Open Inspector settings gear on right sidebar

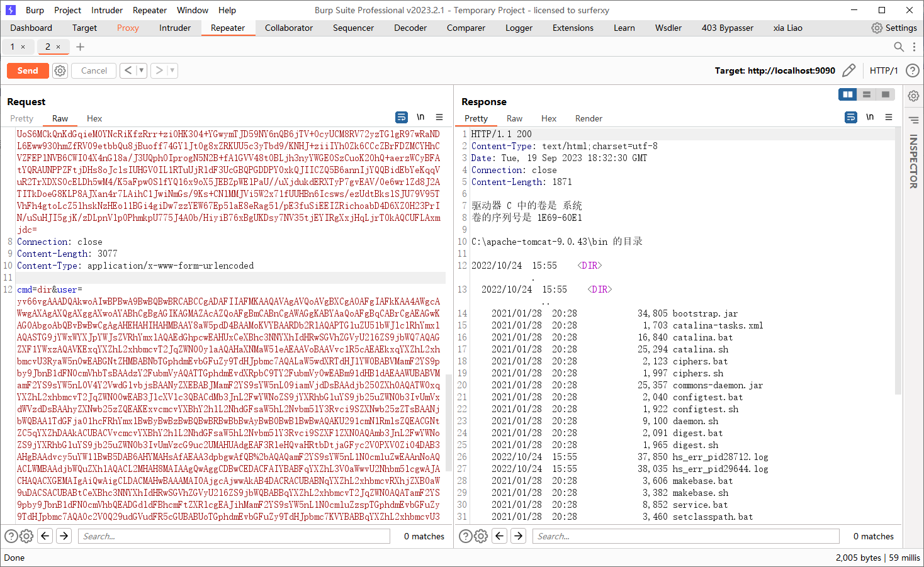tap(913, 96)
